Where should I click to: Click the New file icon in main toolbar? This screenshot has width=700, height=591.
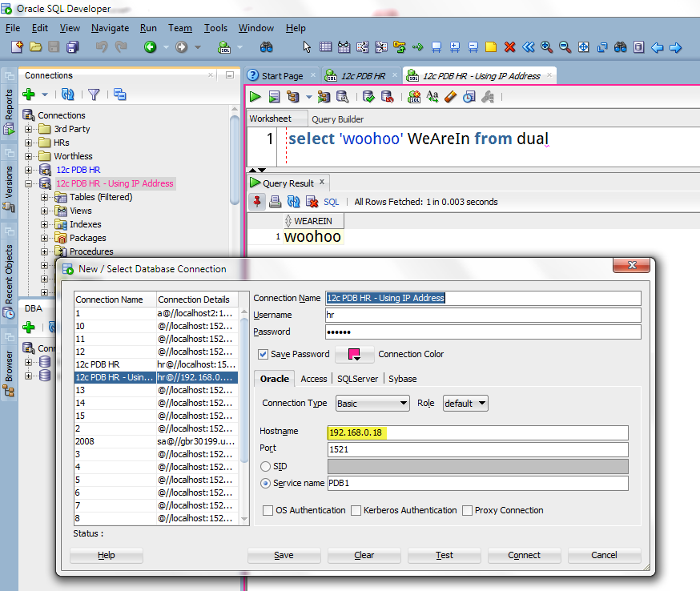pyautogui.click(x=17, y=47)
